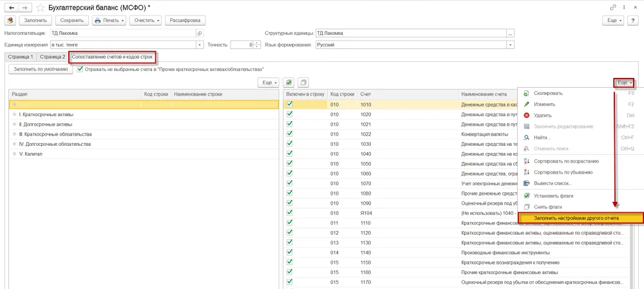Open the Язык формирования dropdown

coord(511,45)
